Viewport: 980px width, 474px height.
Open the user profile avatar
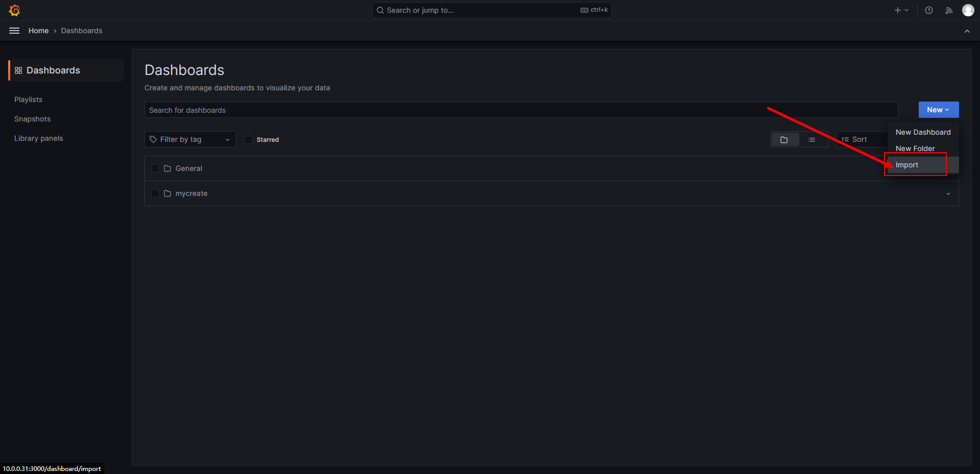[968, 10]
